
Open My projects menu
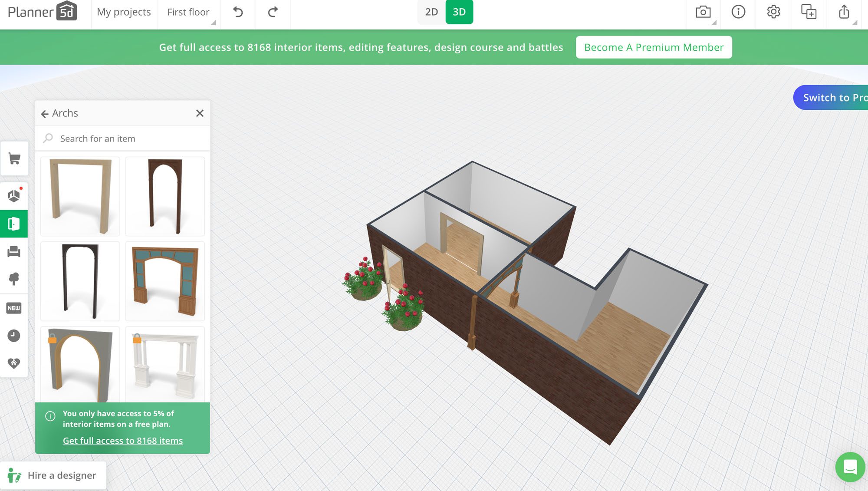[x=124, y=12]
